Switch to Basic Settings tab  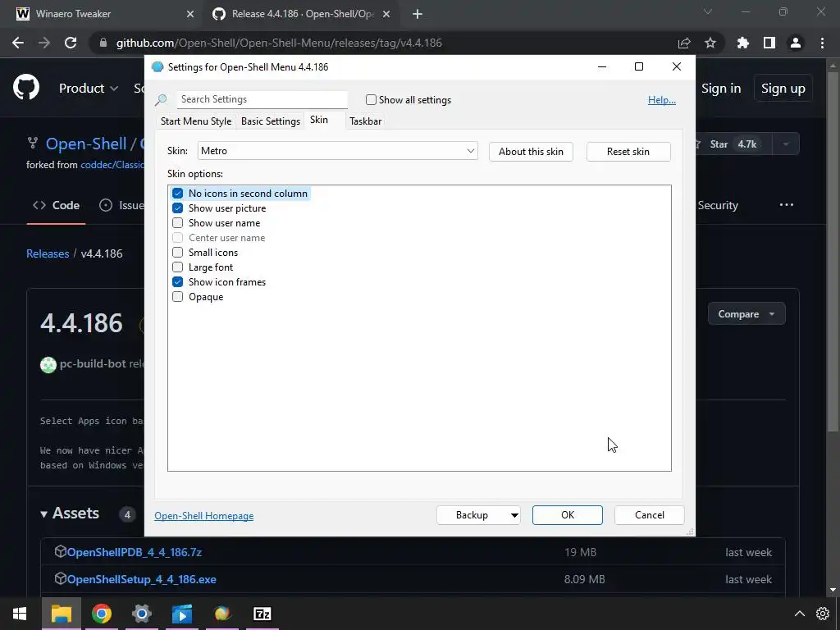point(271,121)
